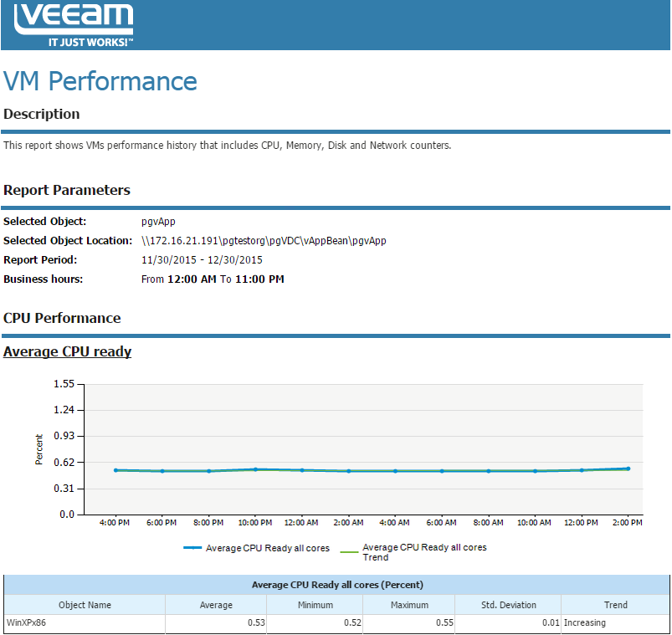Click the Trend column header
Viewport: 672px width, 635px height.
(615, 605)
